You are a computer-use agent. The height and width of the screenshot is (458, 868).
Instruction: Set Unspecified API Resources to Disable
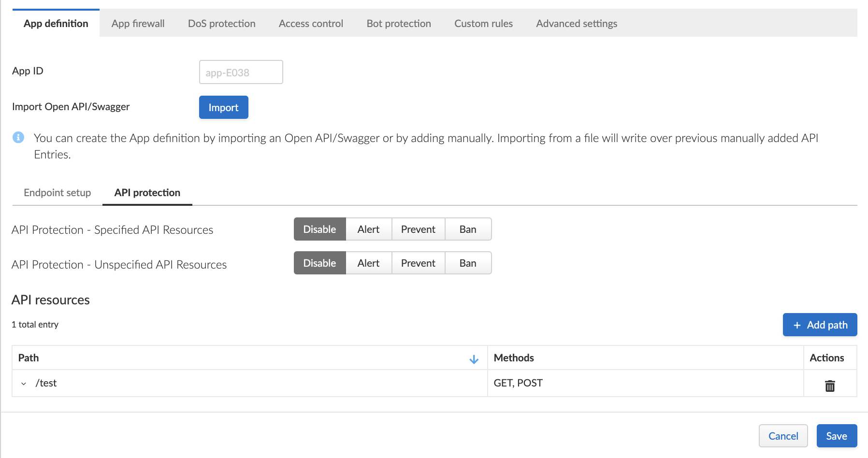[319, 263]
